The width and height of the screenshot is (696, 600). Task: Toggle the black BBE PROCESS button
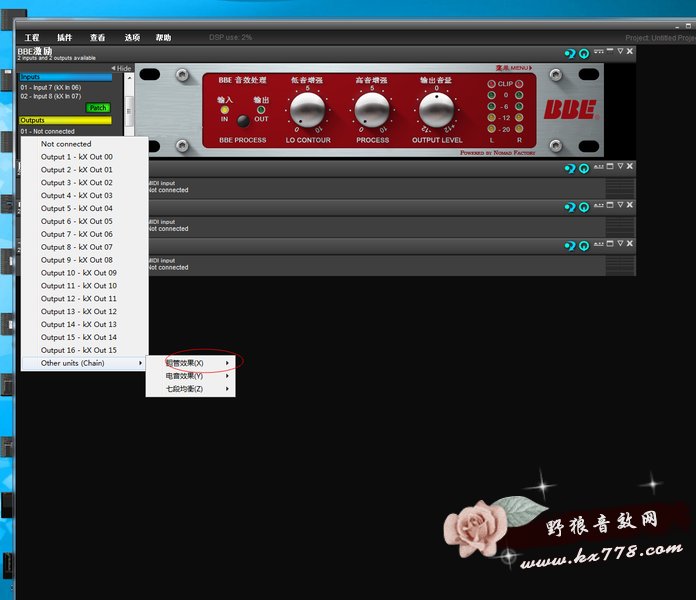243,121
